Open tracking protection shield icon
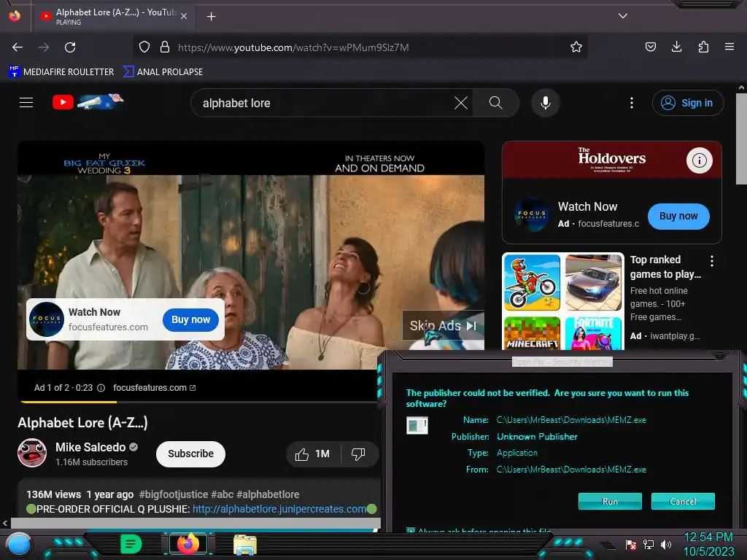The image size is (747, 560). coord(144,47)
